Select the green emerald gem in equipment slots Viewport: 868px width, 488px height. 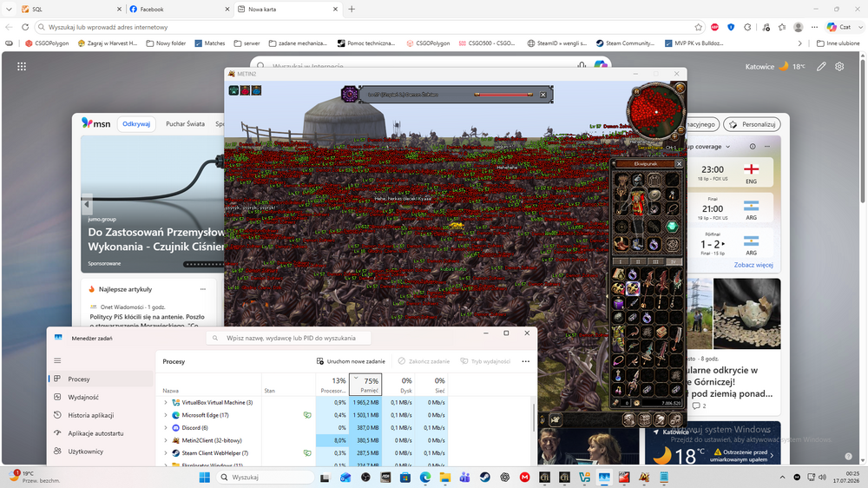[672, 227]
